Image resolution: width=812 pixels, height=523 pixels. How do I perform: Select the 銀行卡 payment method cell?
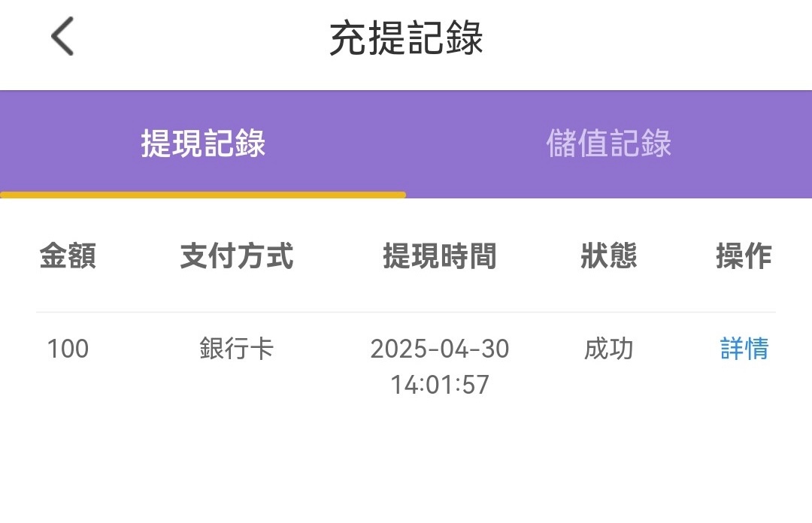click(x=237, y=349)
